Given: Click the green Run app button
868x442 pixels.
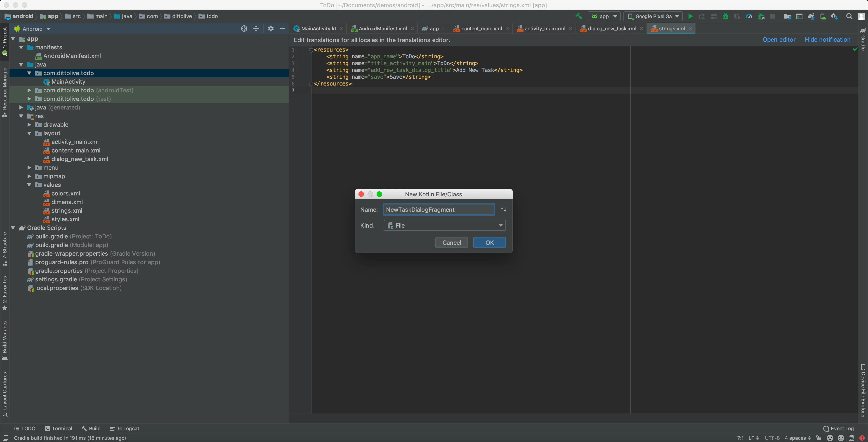Looking at the screenshot, I should (x=690, y=16).
